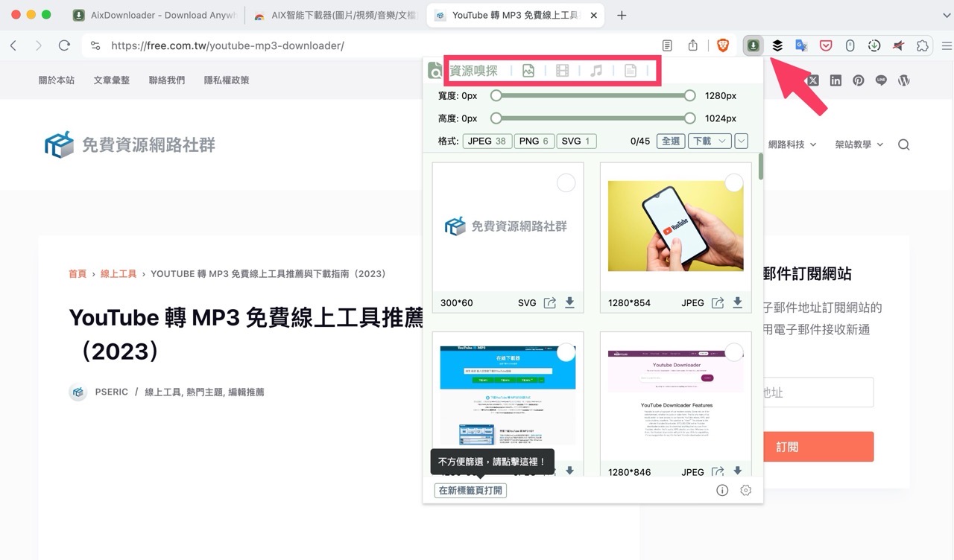Switch to documents tab in sniffer
Viewport: 954px width, 560px height.
click(631, 71)
